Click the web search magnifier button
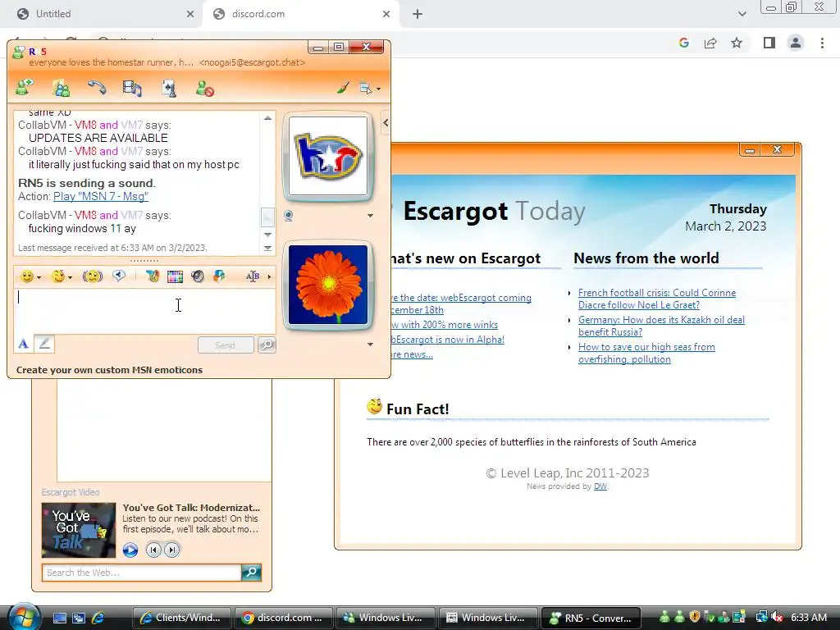 [251, 572]
